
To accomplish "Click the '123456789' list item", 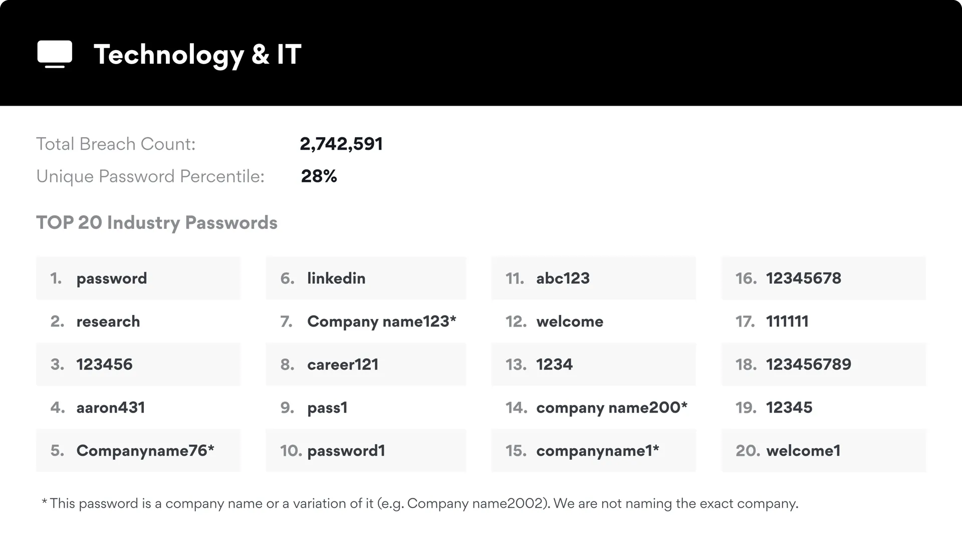I will pos(808,364).
